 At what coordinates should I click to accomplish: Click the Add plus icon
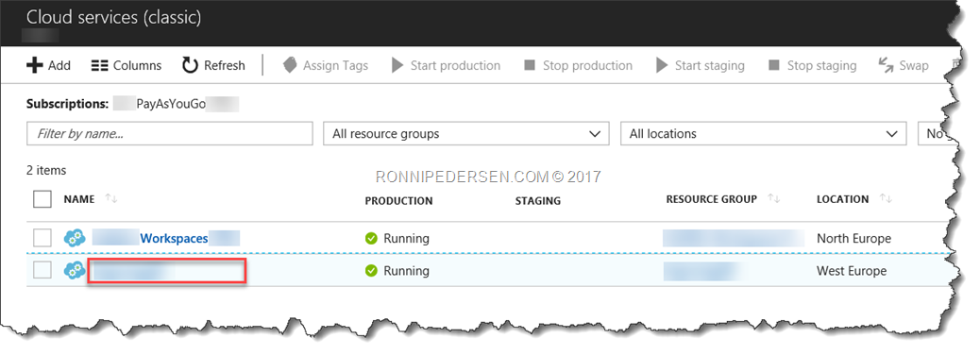(34, 66)
